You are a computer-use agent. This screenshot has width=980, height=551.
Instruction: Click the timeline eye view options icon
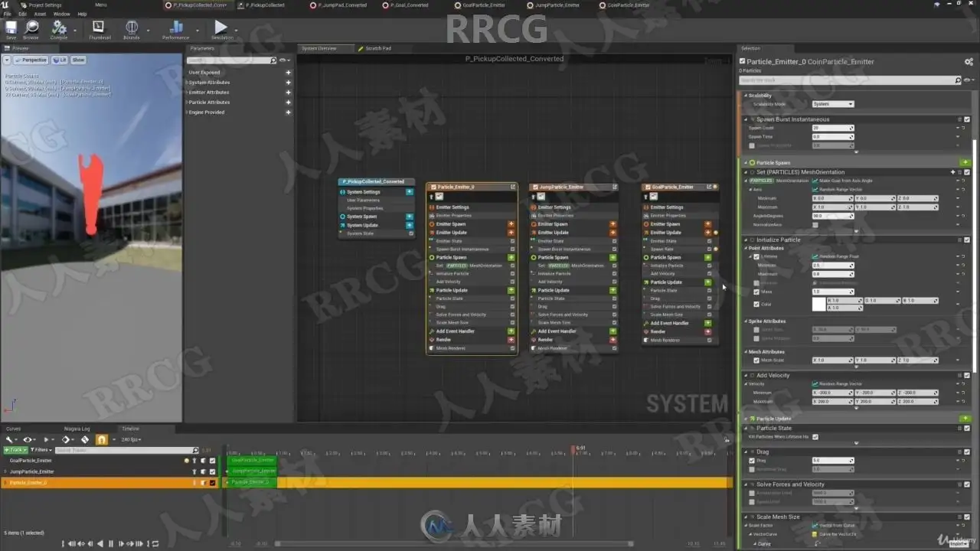[28, 440]
